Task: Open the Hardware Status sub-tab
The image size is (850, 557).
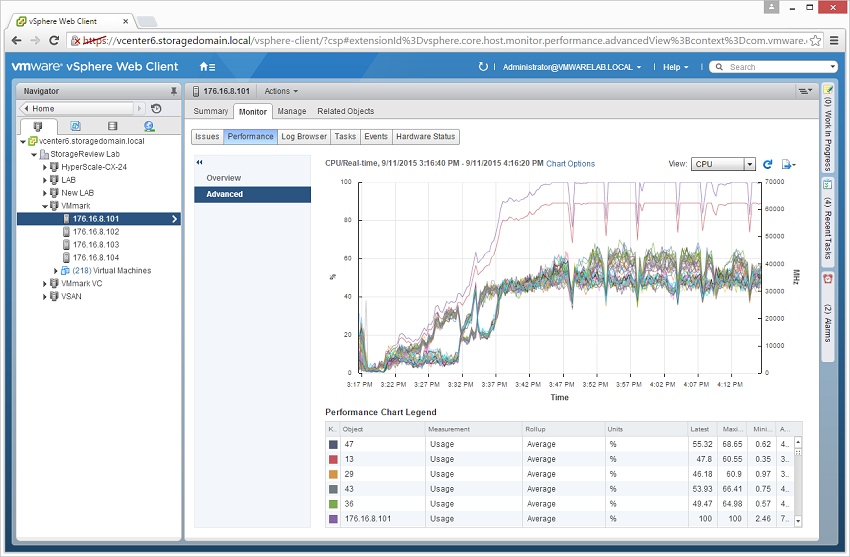Action: pyautogui.click(x=426, y=137)
